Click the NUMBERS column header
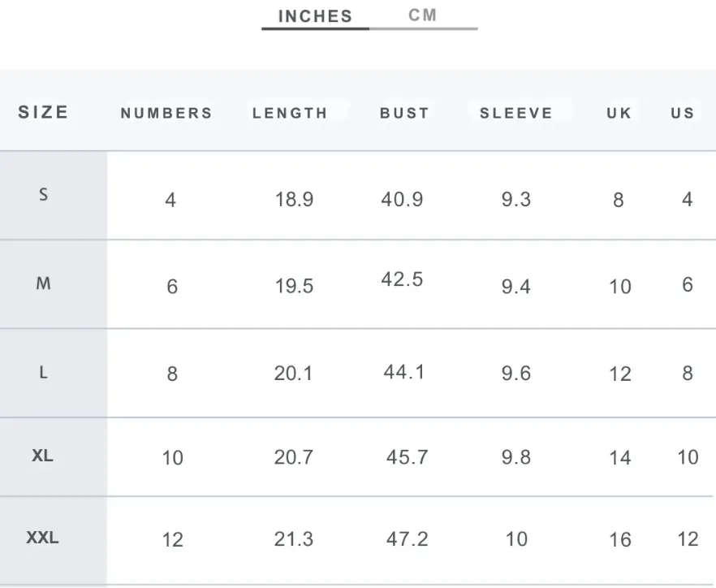The width and height of the screenshot is (716, 588). pos(166,114)
